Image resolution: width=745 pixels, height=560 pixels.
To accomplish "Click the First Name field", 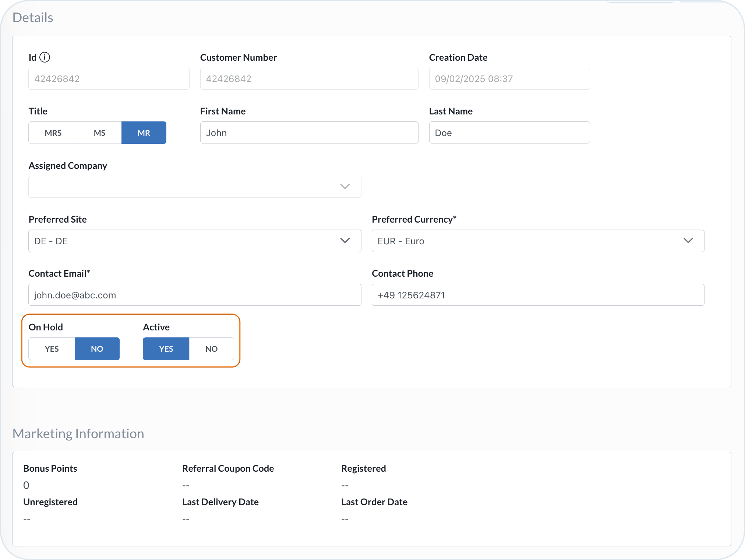I will point(309,133).
